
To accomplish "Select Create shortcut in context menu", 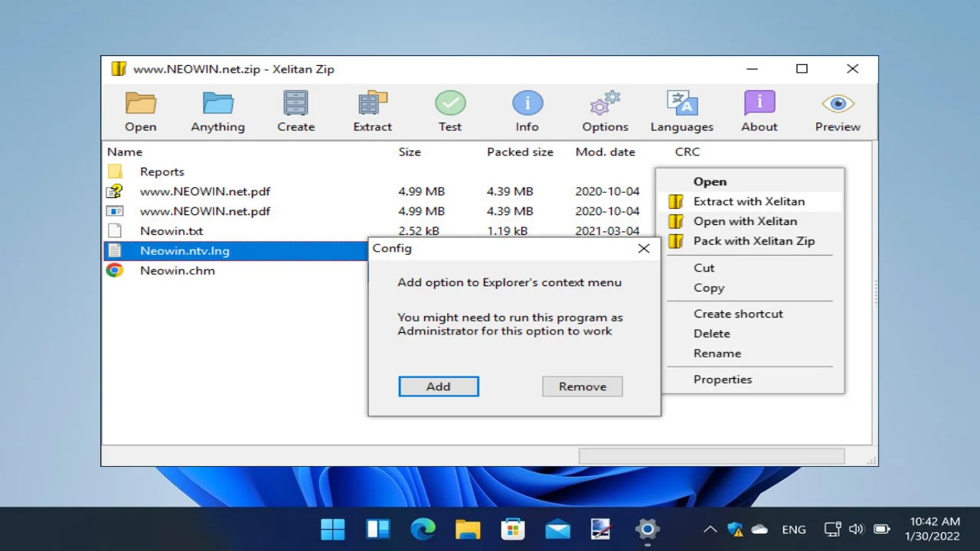I will tap(738, 314).
